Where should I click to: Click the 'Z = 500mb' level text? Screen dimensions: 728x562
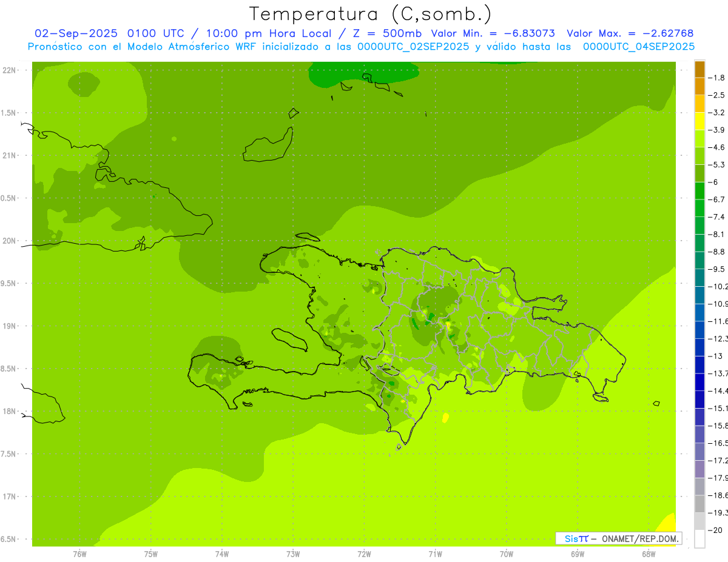[x=388, y=33]
